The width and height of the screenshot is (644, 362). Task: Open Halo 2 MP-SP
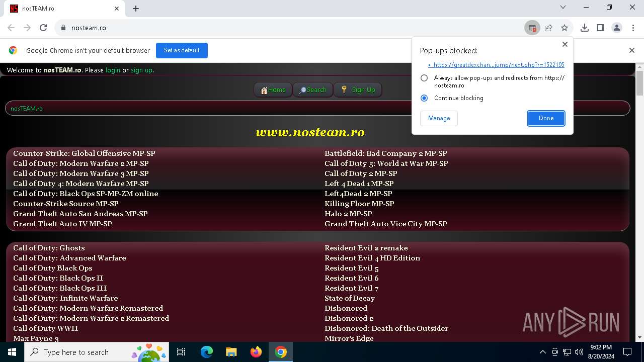tap(348, 214)
